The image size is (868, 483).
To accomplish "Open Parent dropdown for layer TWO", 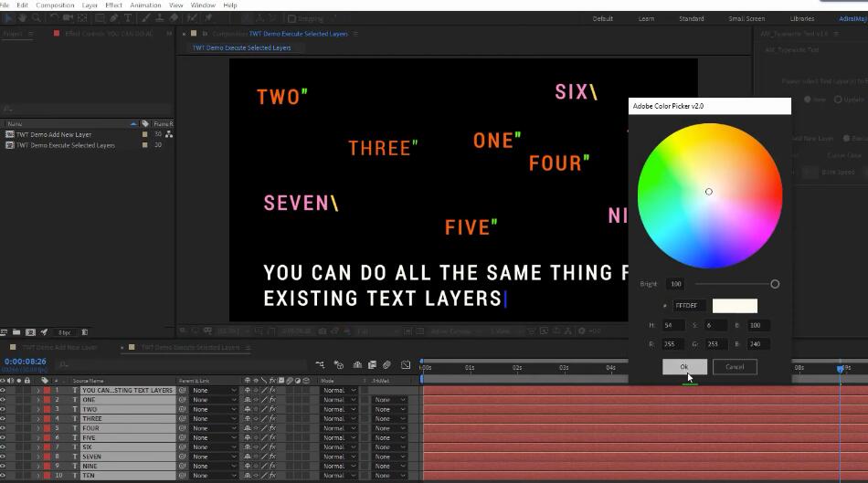I will click(214, 409).
